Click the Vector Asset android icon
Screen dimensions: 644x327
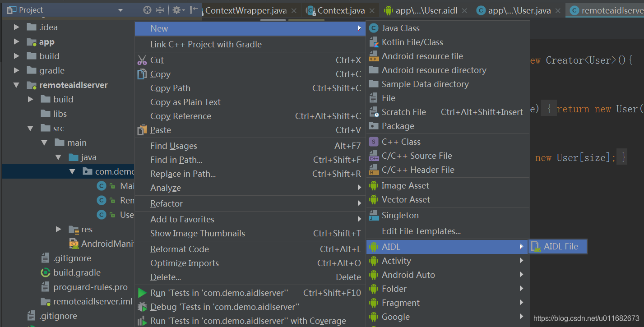click(373, 199)
